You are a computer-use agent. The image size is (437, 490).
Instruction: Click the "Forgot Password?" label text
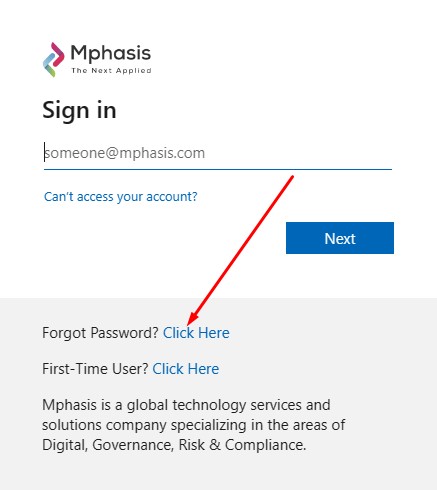click(100, 333)
